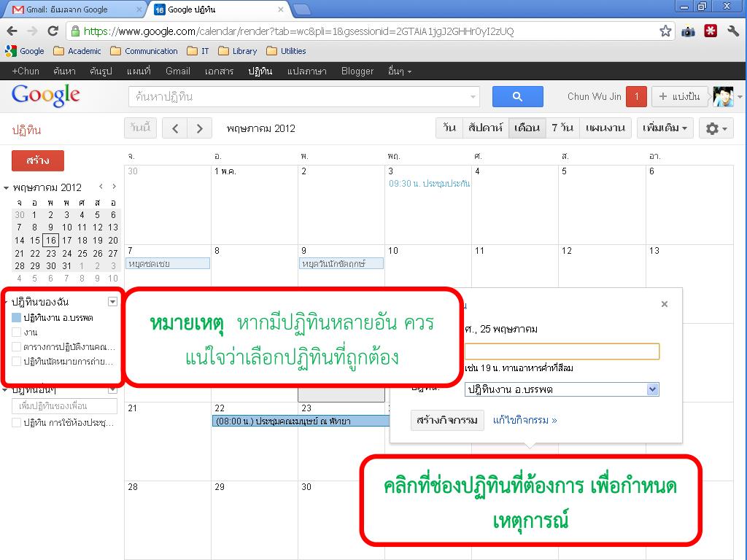Open the Academic bookmarks folder
Viewport: 747px width, 560px height.
[77, 51]
